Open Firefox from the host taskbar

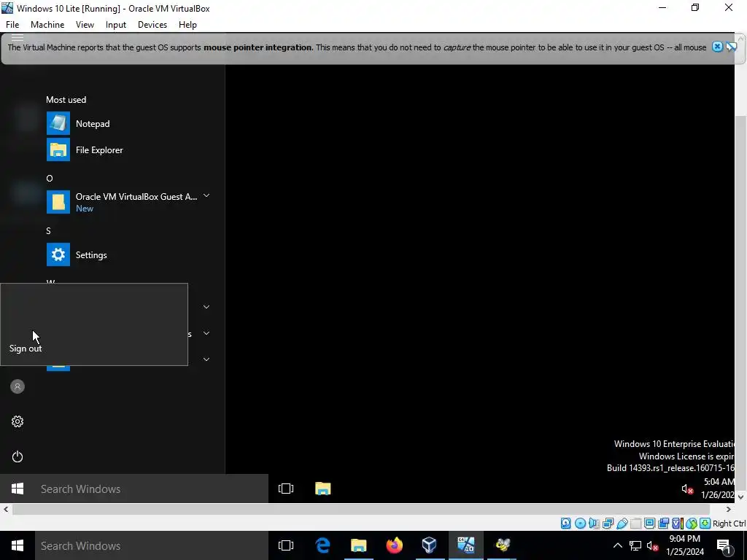(394, 545)
